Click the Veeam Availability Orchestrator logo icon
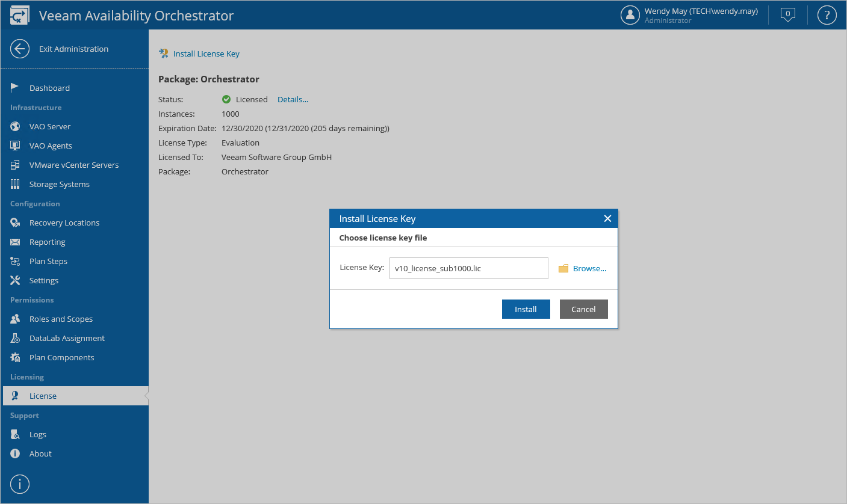This screenshot has width=847, height=504. pos(20,16)
